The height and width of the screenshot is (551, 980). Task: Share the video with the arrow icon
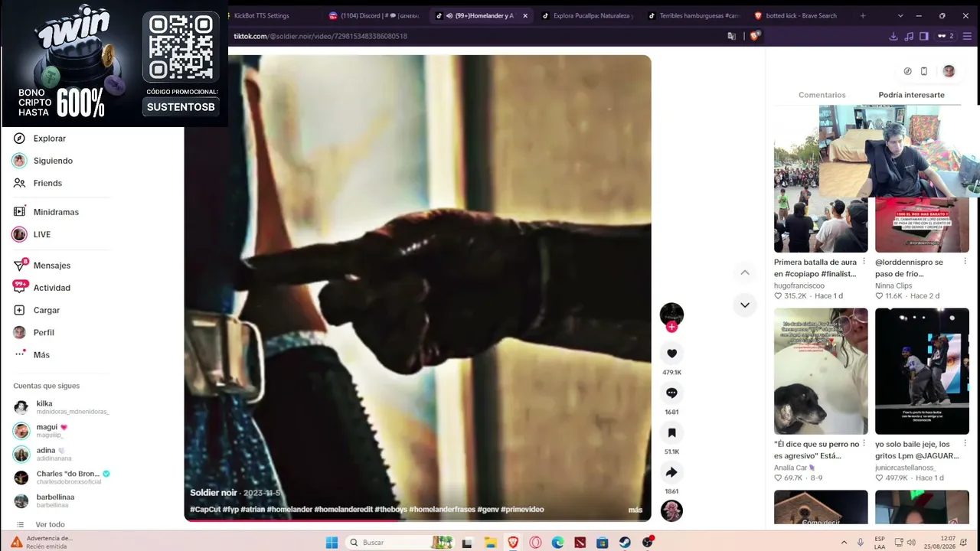[x=671, y=472]
